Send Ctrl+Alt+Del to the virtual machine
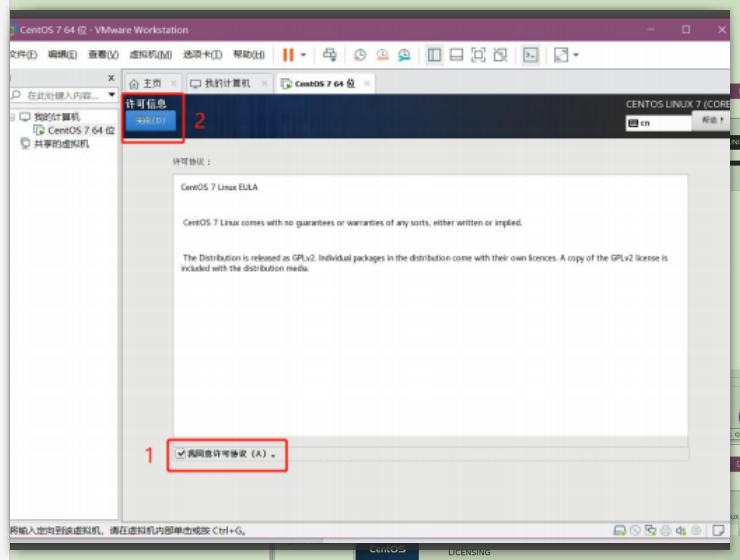 click(330, 55)
